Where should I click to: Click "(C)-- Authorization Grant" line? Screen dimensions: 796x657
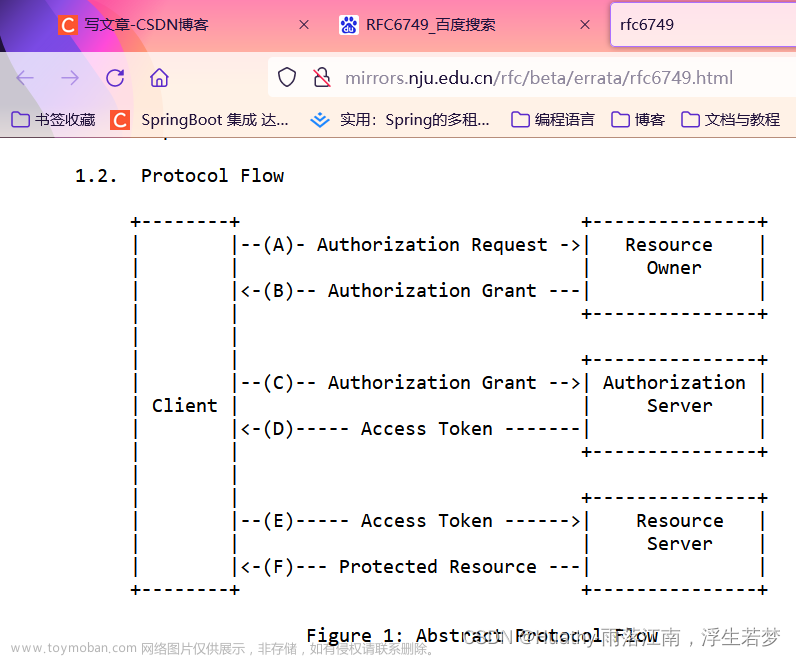point(400,383)
